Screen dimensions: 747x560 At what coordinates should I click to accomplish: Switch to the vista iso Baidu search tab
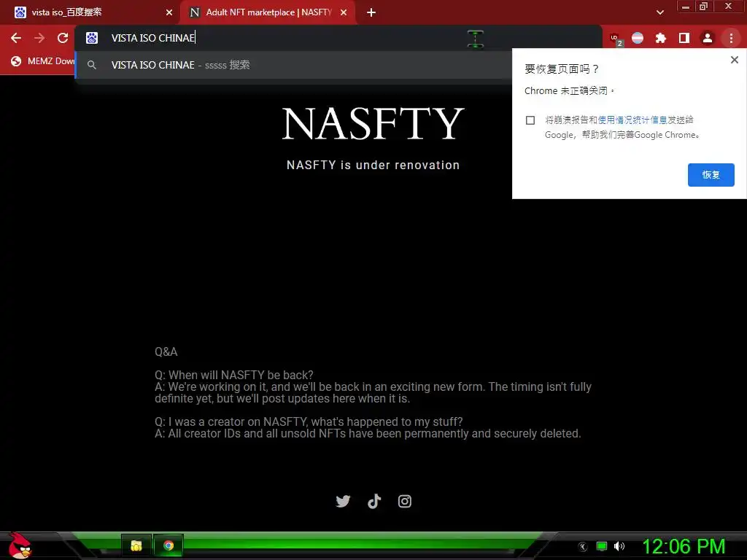90,12
